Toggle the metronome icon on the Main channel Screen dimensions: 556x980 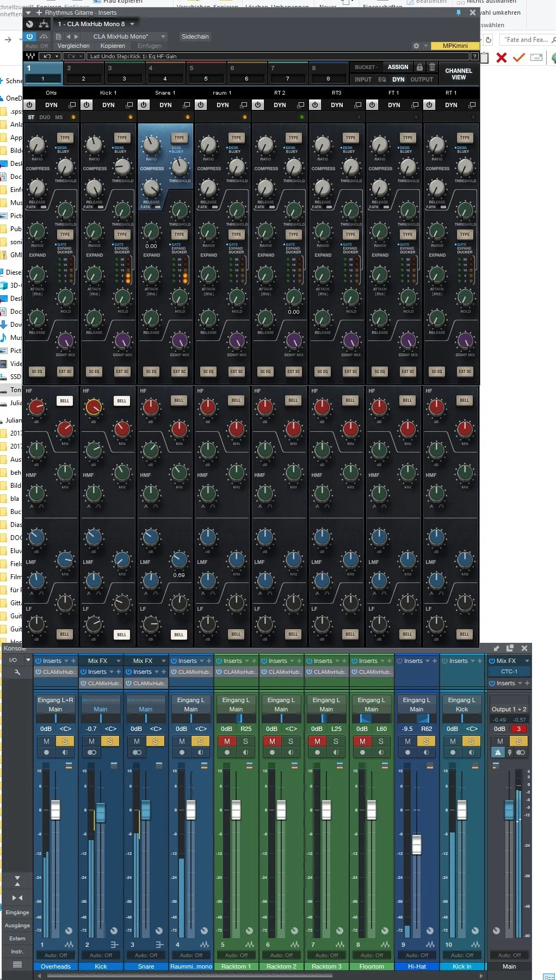pos(498,753)
